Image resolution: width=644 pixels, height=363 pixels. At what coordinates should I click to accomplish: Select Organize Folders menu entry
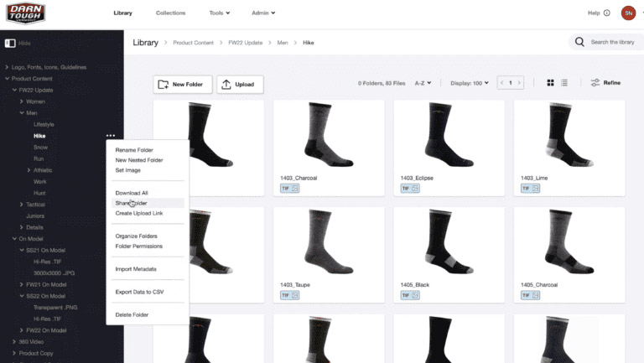point(137,236)
